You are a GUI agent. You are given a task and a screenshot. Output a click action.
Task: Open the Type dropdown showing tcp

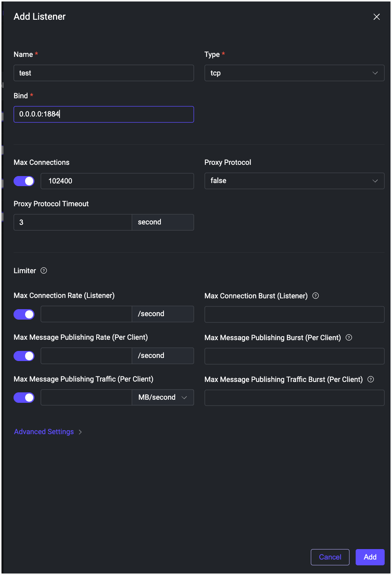click(294, 73)
